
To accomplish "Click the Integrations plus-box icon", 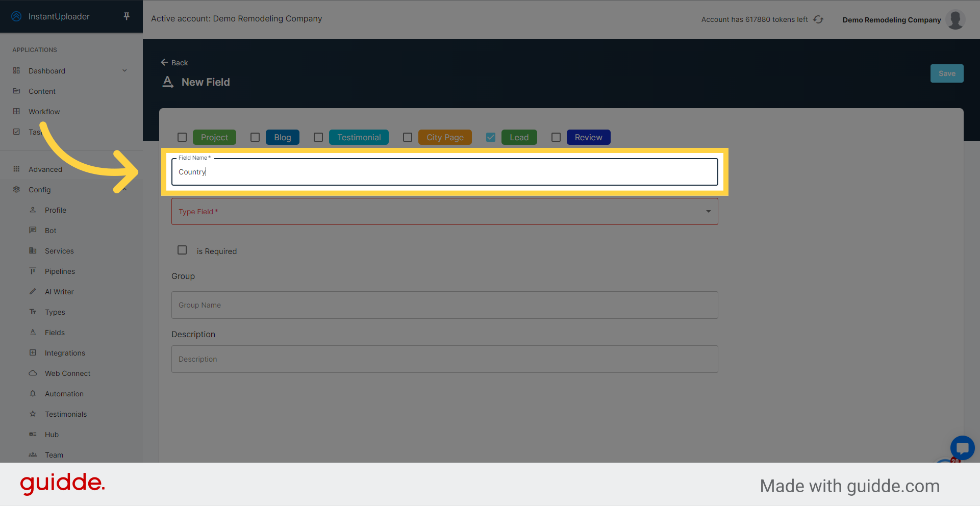I will [x=33, y=352].
